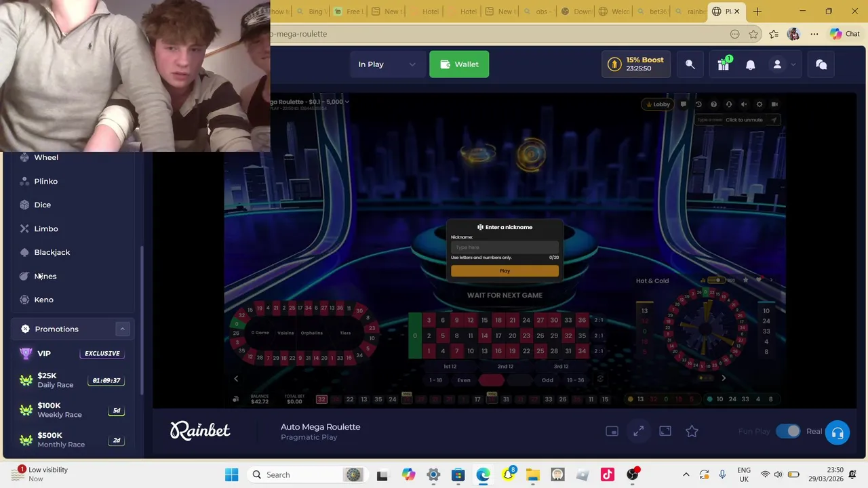Open the Wheel game from sidebar

click(x=46, y=157)
